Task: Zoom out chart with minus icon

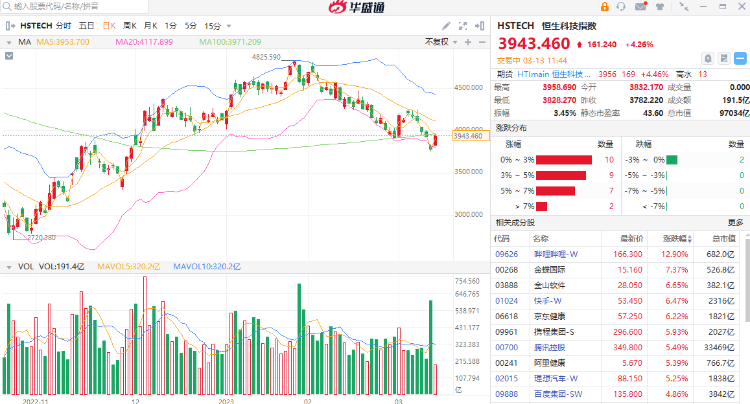Action: click(x=482, y=42)
